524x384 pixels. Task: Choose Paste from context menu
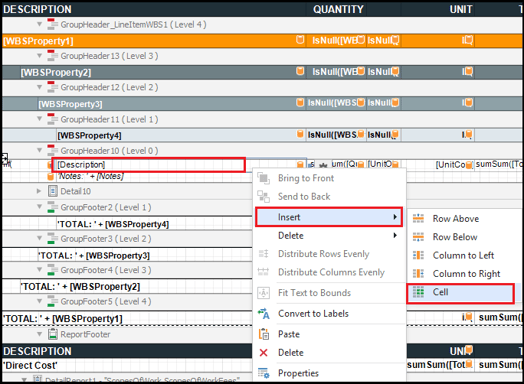pos(329,334)
